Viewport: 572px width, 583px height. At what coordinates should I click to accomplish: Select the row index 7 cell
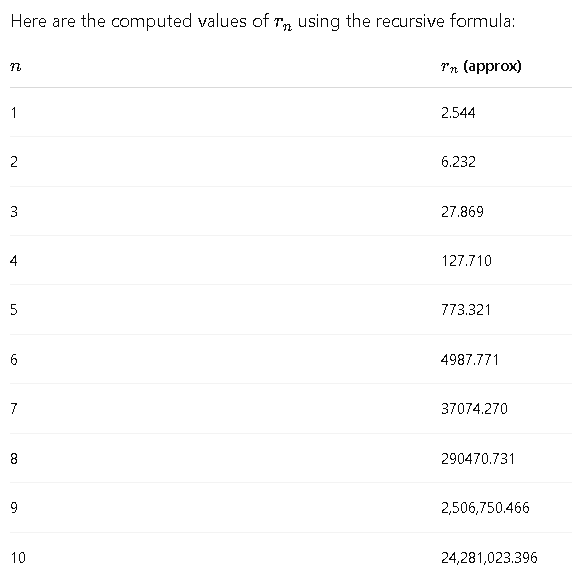[x=14, y=409]
